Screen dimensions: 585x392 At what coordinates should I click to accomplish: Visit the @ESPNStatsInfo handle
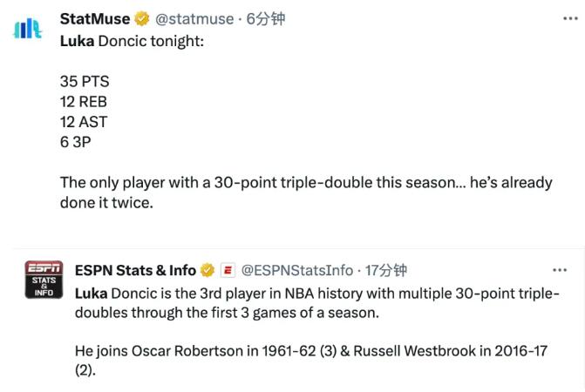(297, 270)
